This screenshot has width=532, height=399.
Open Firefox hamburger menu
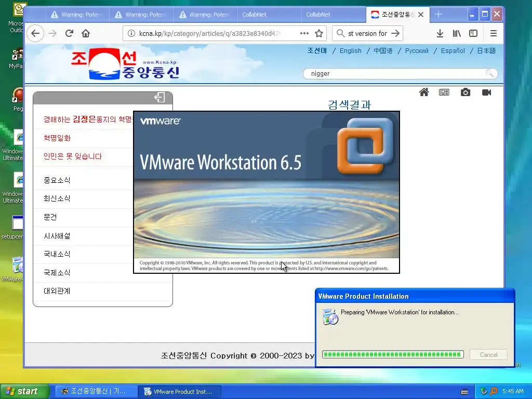pyautogui.click(x=494, y=33)
